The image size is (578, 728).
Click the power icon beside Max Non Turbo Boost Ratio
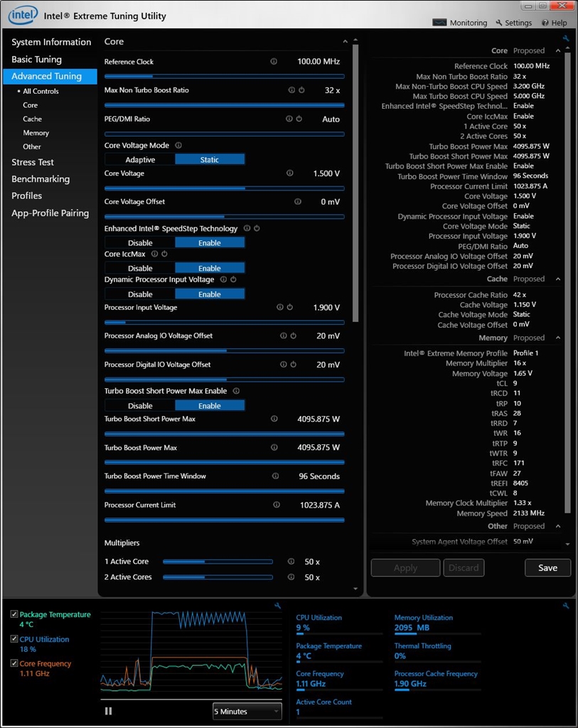click(x=301, y=90)
